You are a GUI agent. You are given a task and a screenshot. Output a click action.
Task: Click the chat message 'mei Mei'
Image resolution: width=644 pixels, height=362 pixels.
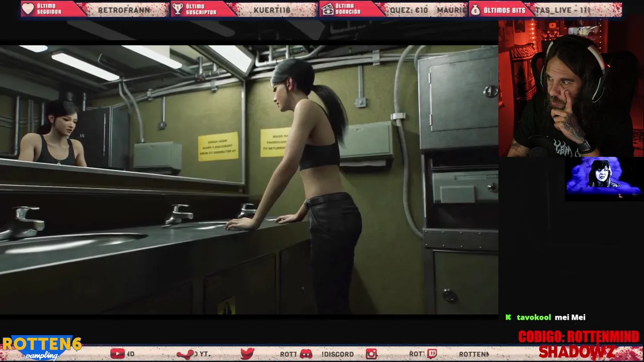(570, 317)
